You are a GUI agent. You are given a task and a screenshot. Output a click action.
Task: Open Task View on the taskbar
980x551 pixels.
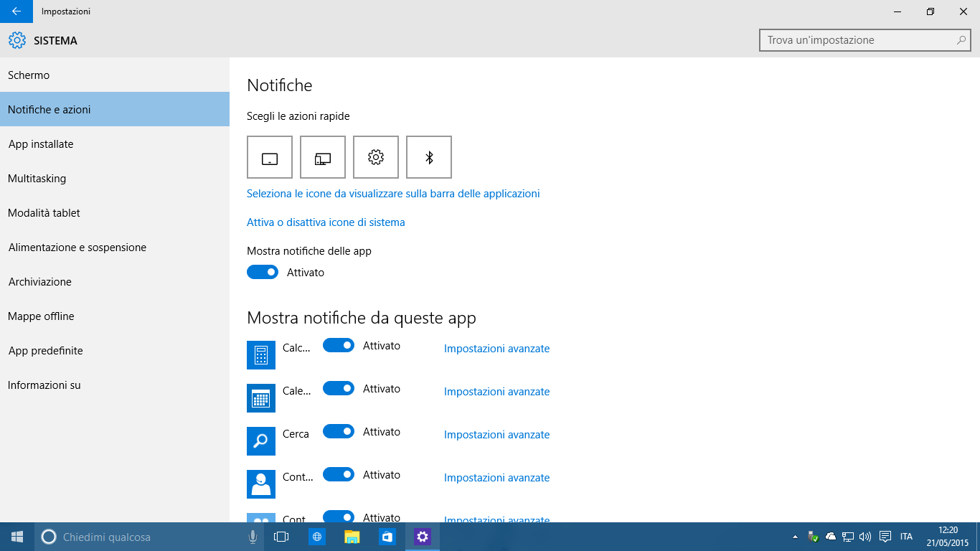[x=281, y=537]
